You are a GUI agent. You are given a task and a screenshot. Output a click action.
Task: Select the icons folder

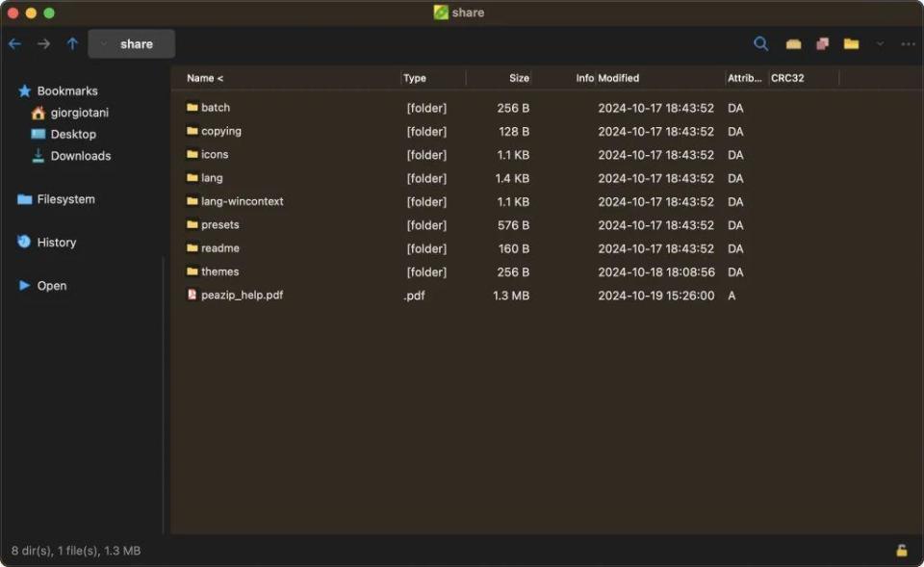(x=215, y=154)
